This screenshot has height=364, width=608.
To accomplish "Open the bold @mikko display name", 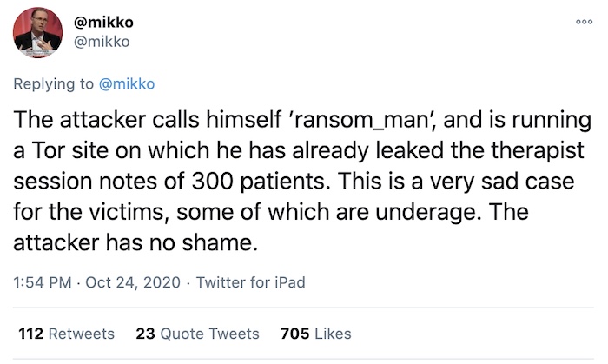I will [103, 22].
